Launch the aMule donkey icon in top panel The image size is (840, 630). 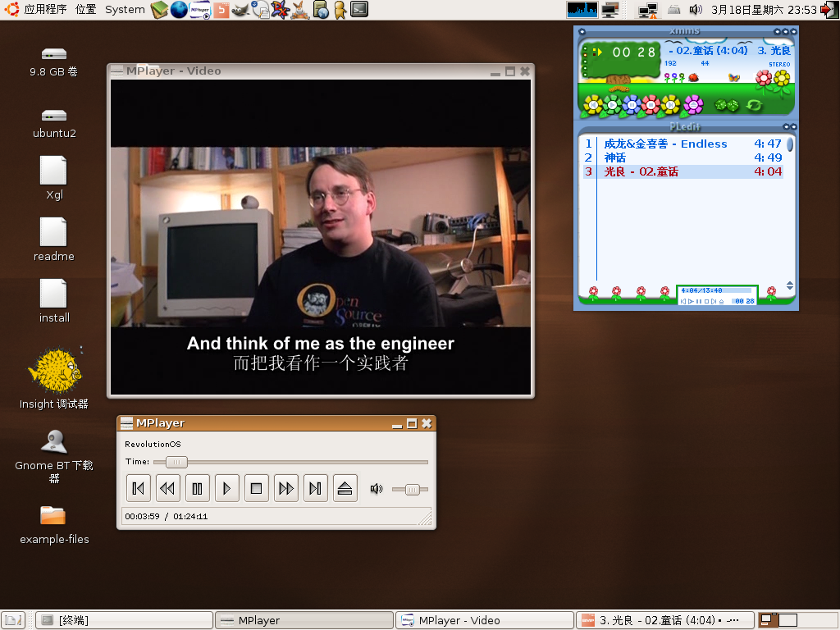pos(300,10)
